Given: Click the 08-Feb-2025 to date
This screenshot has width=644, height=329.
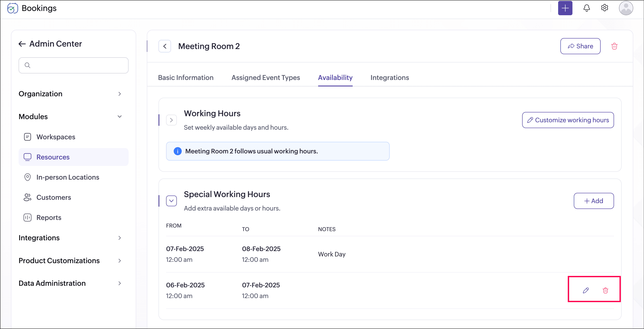Looking at the screenshot, I should (x=261, y=249).
